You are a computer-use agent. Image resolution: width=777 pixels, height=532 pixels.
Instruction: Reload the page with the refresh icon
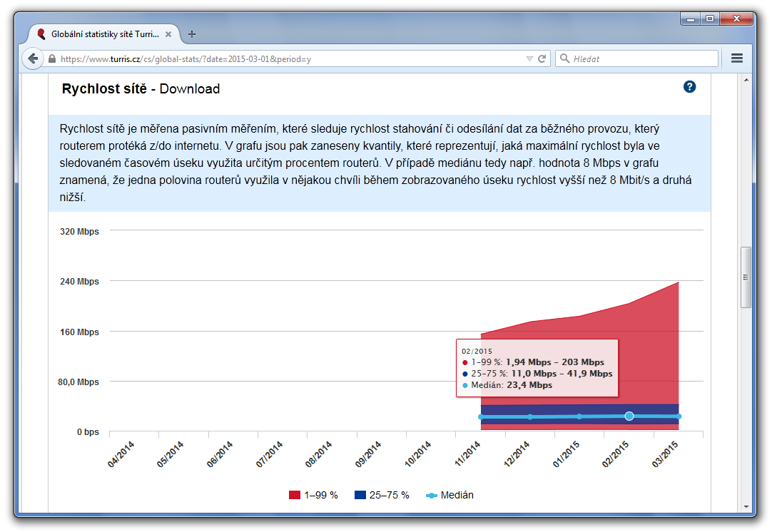(542, 58)
